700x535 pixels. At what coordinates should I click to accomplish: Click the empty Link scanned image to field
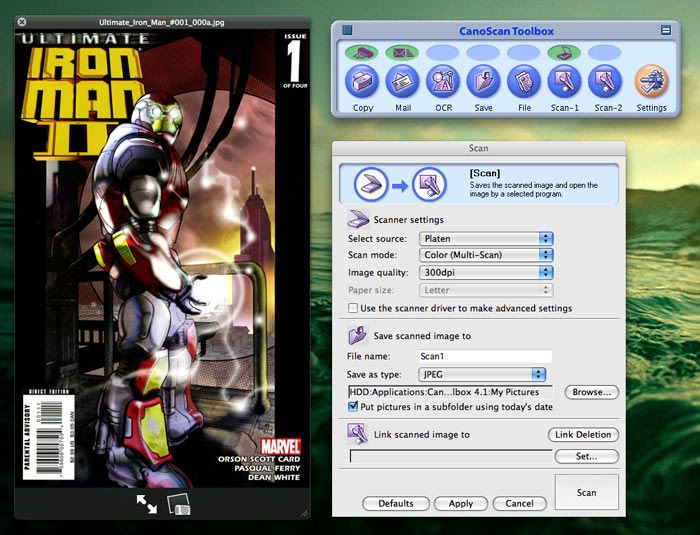pos(451,456)
